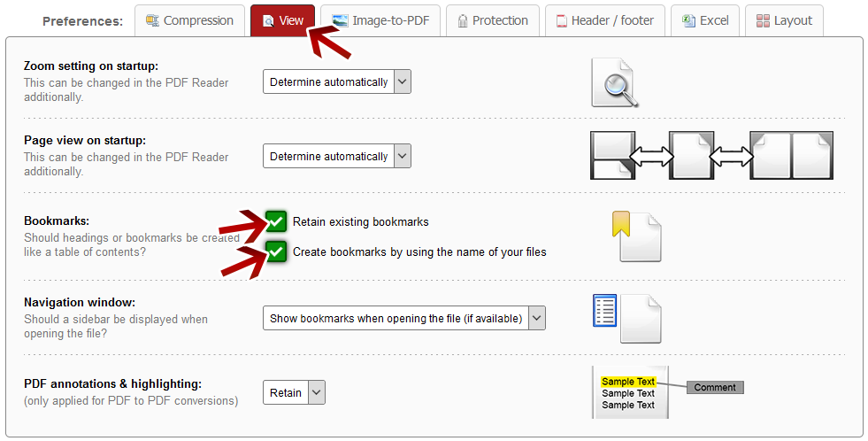This screenshot has width=868, height=441.
Task: Click the single page view icon
Action: pos(691,156)
